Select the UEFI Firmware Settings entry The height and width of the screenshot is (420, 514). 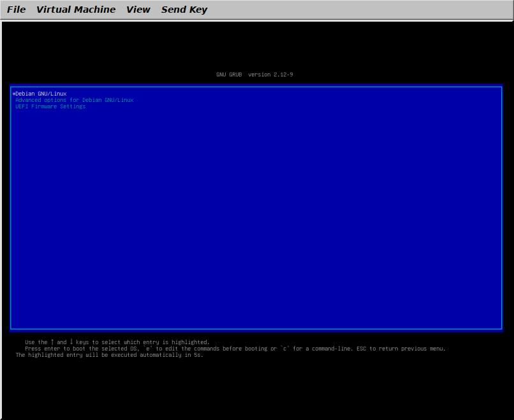coord(50,106)
